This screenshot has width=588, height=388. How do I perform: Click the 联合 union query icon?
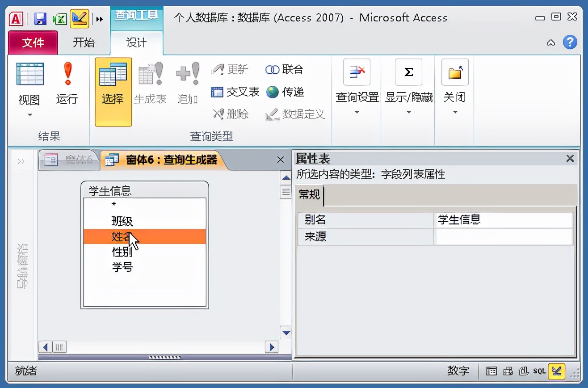tap(285, 69)
